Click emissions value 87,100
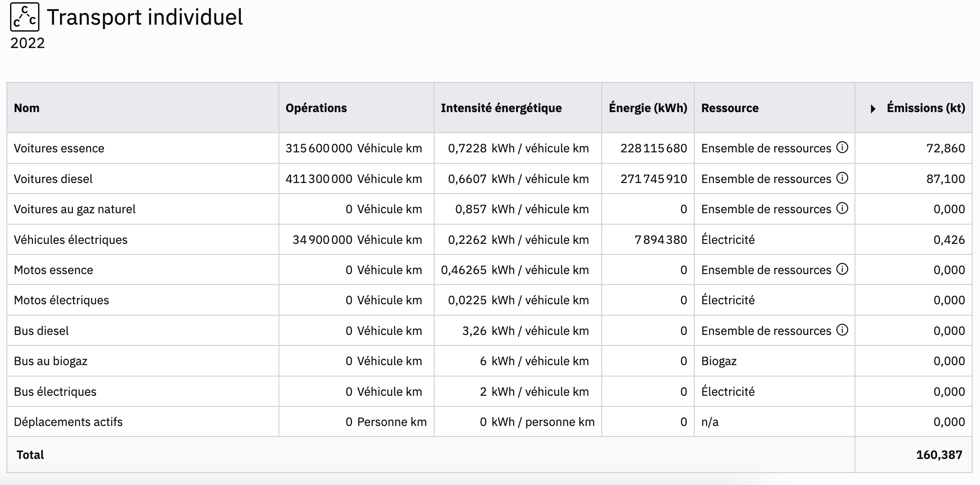This screenshot has height=485, width=980. pos(946,179)
